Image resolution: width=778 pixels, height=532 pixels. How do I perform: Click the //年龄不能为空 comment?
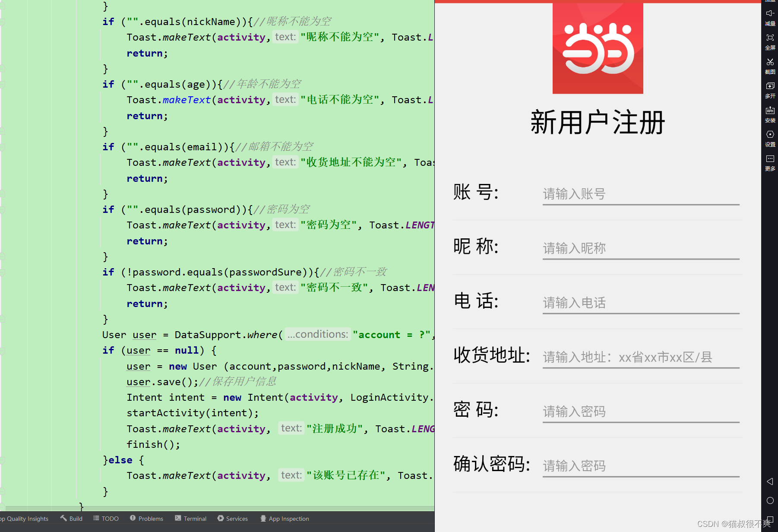(x=262, y=84)
